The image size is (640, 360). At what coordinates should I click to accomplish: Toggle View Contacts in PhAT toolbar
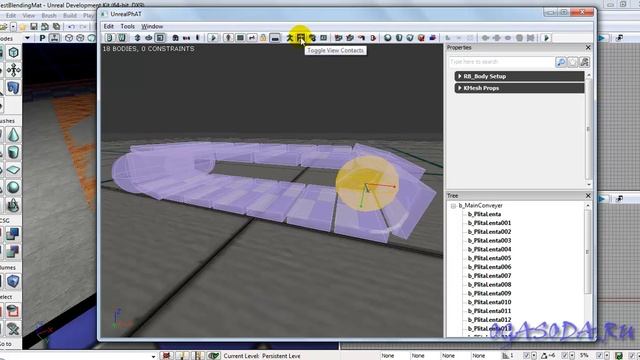[301, 38]
